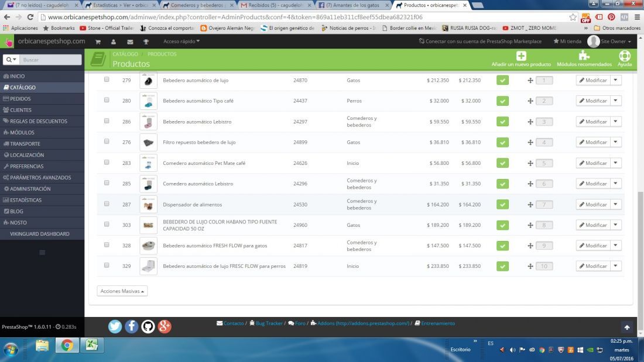
Task: Open the GitHub icon in footer
Action: tap(148, 326)
